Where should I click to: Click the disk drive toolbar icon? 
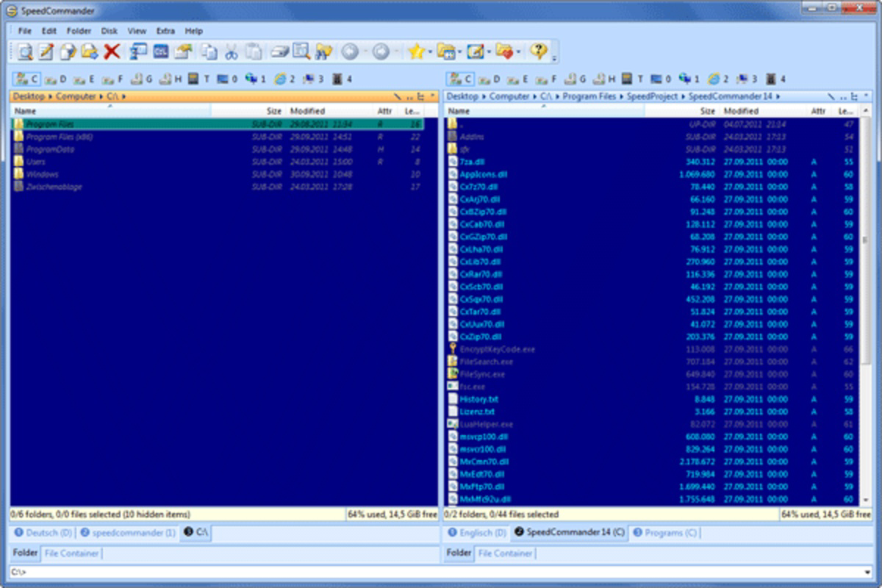pyautogui.click(x=279, y=51)
